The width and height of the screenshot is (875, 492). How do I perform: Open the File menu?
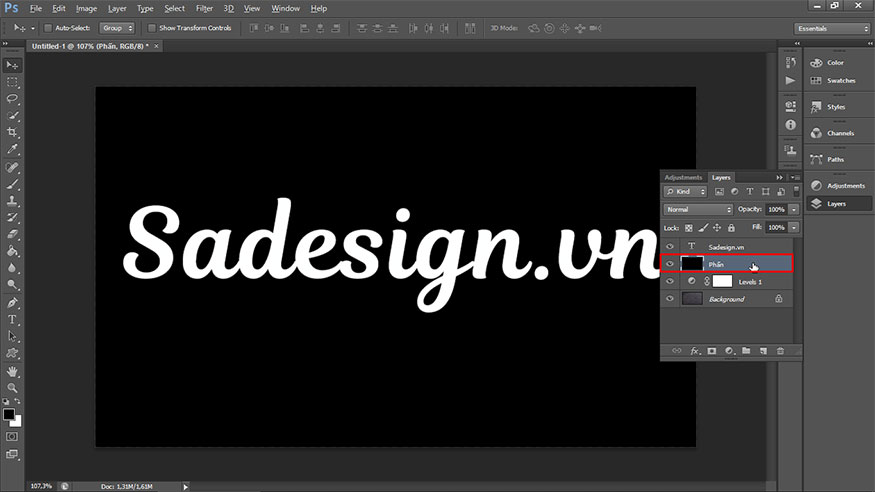point(36,8)
